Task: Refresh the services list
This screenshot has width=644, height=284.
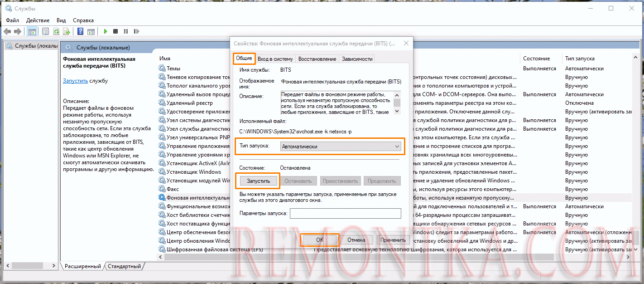Action: click(56, 31)
